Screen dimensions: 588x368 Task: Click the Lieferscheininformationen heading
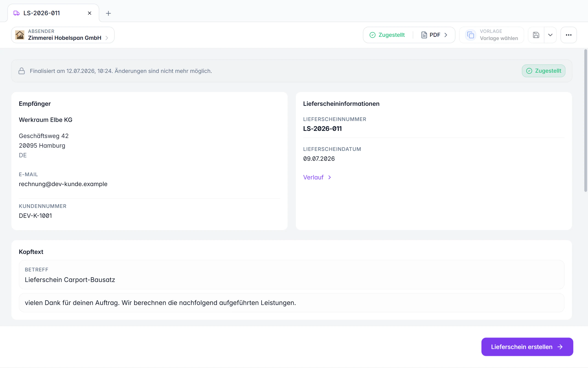(341, 104)
